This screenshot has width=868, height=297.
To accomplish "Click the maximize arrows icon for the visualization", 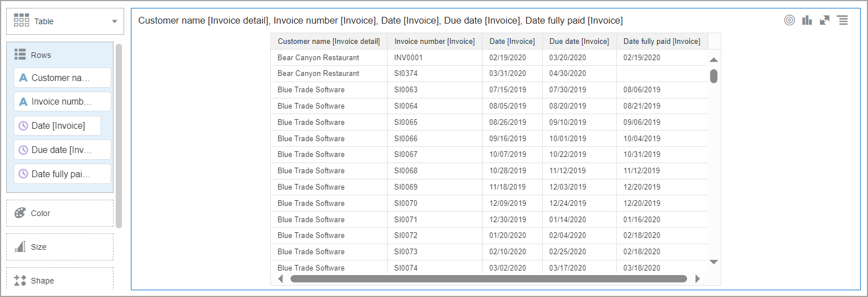I will [x=824, y=20].
